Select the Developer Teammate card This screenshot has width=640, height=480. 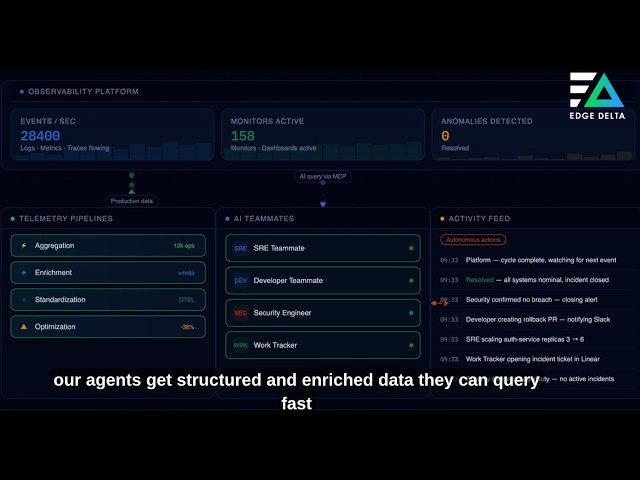322,280
